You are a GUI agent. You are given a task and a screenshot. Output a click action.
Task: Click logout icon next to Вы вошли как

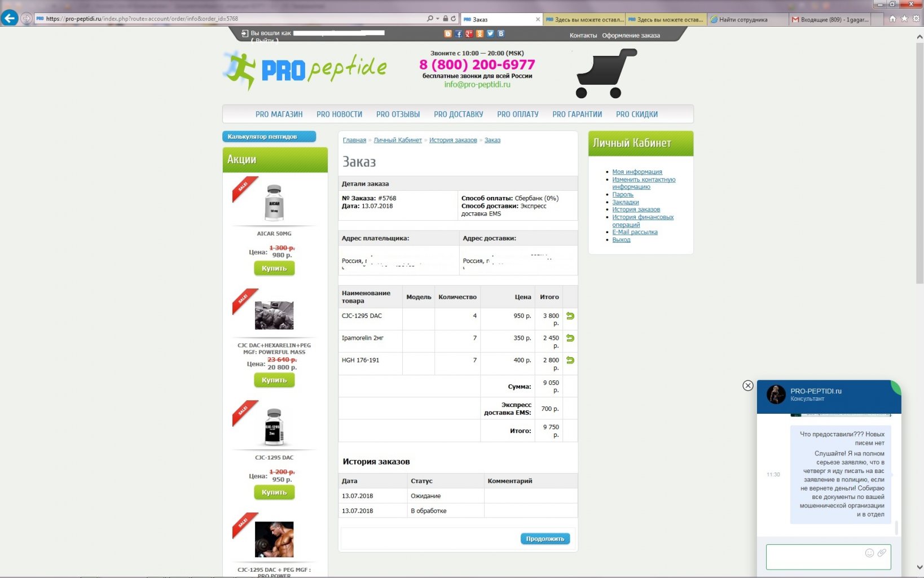[245, 33]
